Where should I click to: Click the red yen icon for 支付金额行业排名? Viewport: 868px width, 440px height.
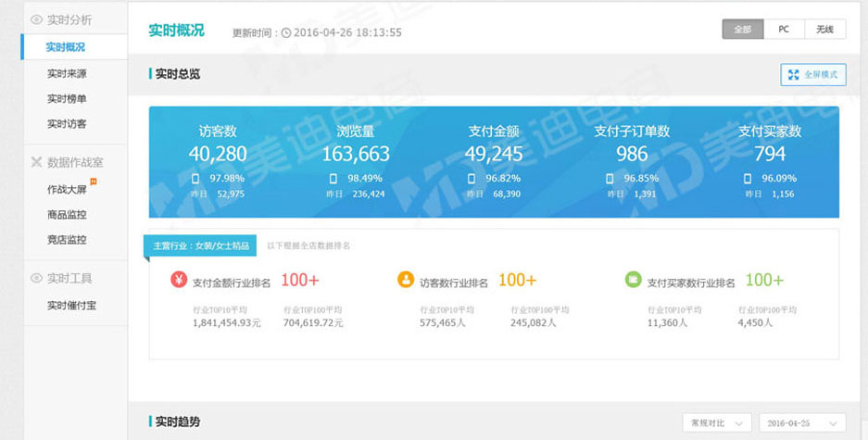[x=179, y=280]
